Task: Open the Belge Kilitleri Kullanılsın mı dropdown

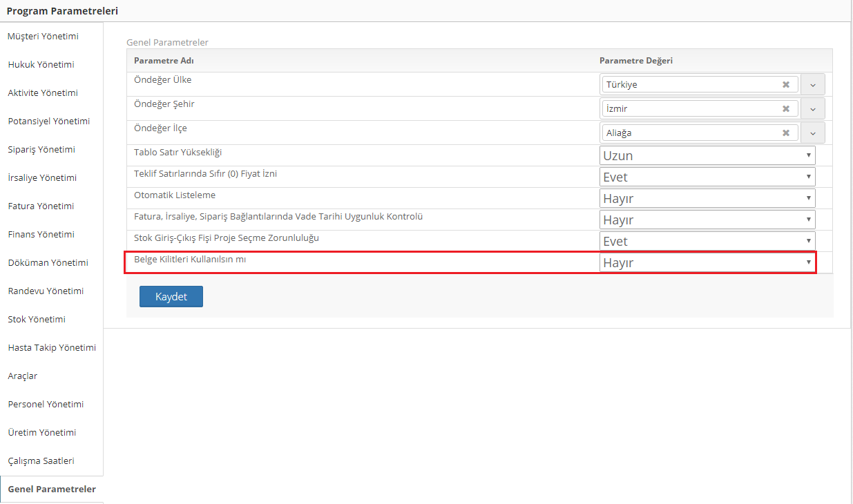Action: tap(707, 262)
